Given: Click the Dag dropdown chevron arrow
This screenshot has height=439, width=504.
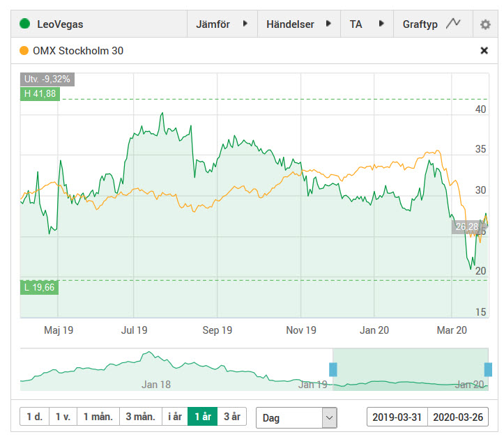Looking at the screenshot, I should (329, 418).
